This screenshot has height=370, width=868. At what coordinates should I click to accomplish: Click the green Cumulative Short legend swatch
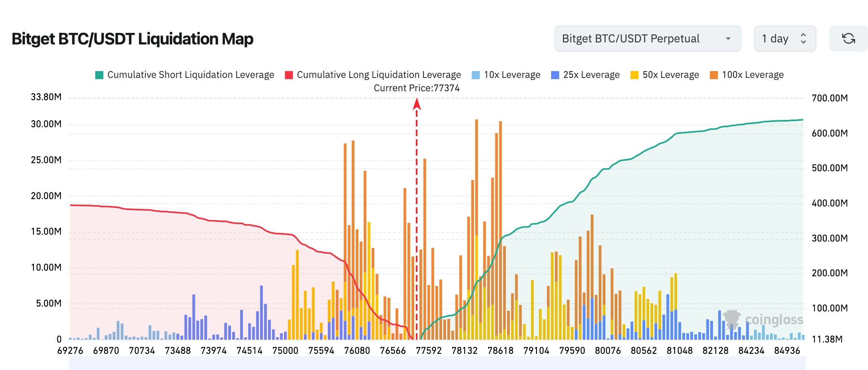(x=99, y=75)
